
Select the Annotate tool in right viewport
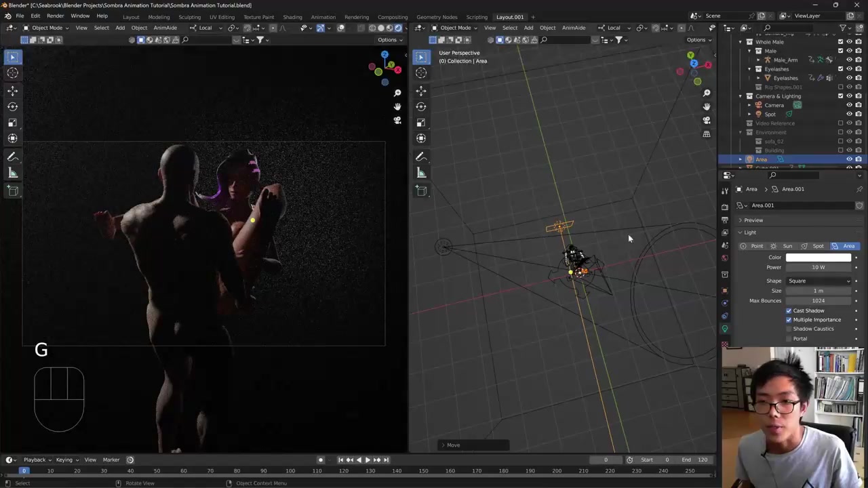[421, 157]
